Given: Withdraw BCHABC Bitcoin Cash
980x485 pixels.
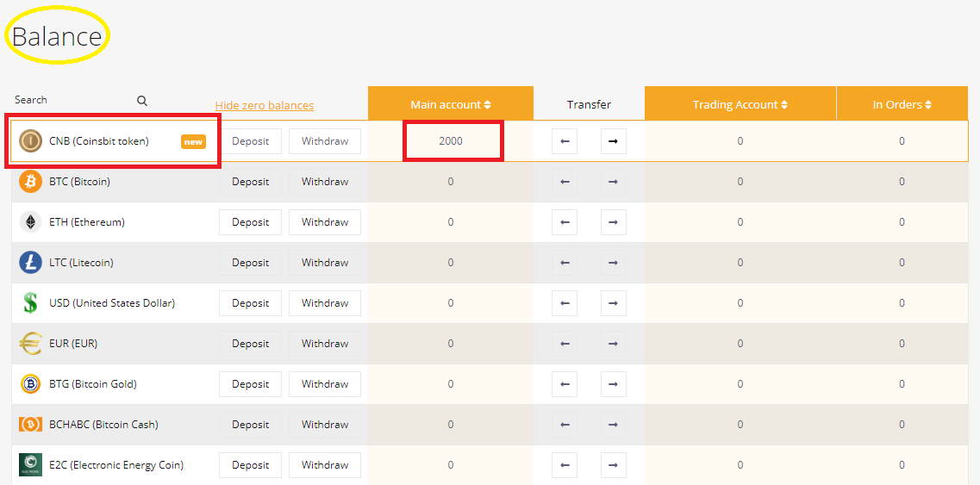Looking at the screenshot, I should click(x=325, y=425).
